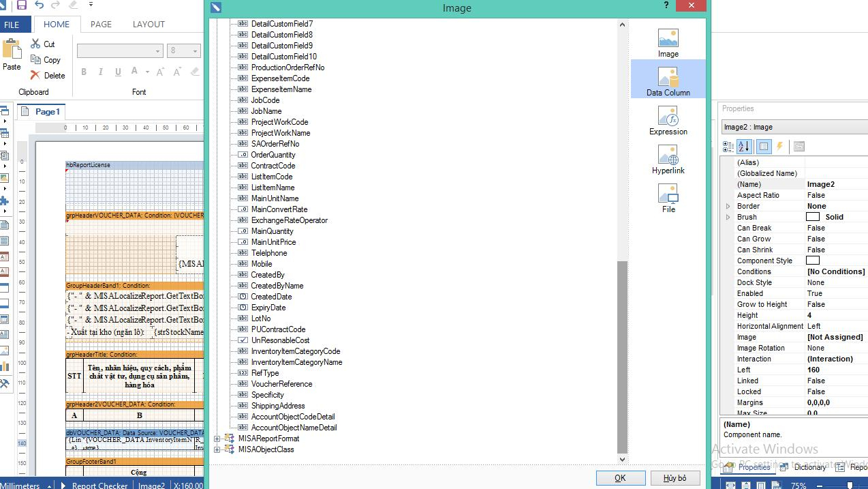Switch to the PAGE ribbon tab

coord(101,24)
